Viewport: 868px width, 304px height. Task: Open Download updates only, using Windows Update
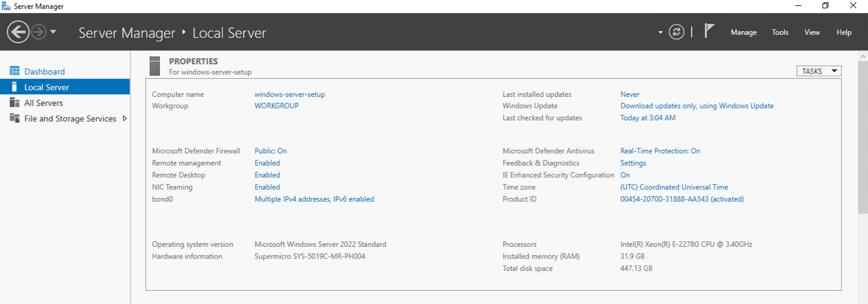pyautogui.click(x=697, y=106)
